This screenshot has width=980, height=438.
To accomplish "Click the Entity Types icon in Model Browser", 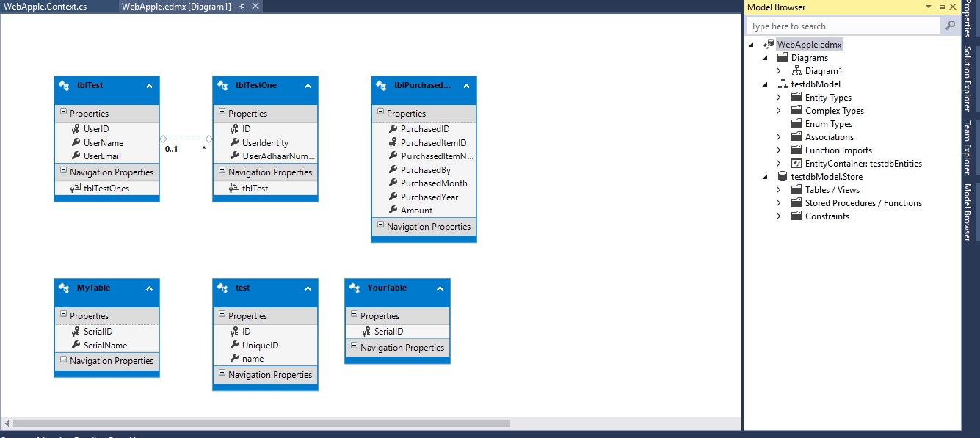I will (796, 97).
